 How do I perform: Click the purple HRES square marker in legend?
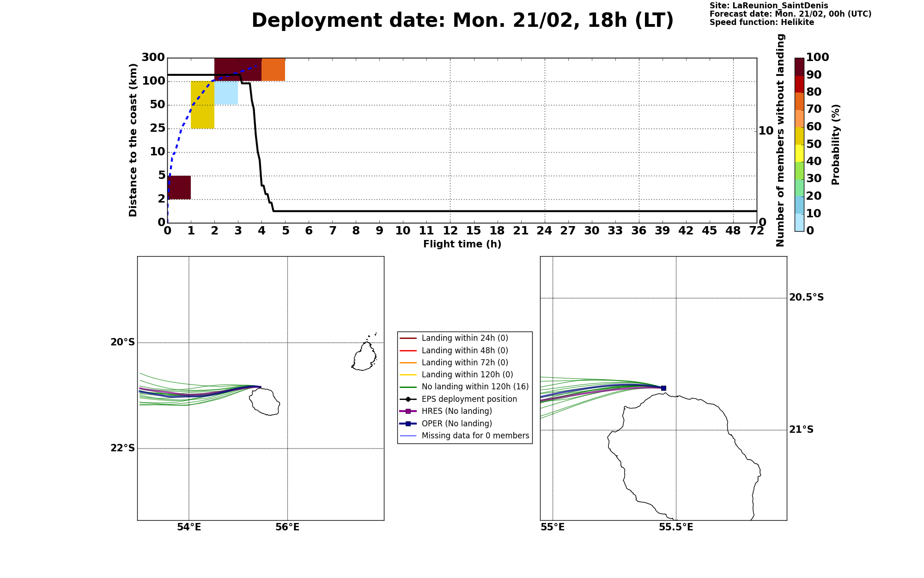pyautogui.click(x=408, y=412)
